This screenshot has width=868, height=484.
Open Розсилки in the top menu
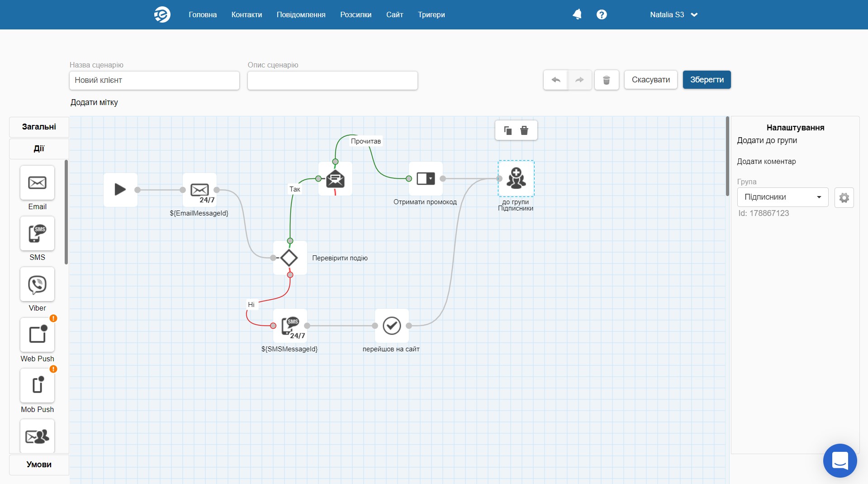coord(356,14)
